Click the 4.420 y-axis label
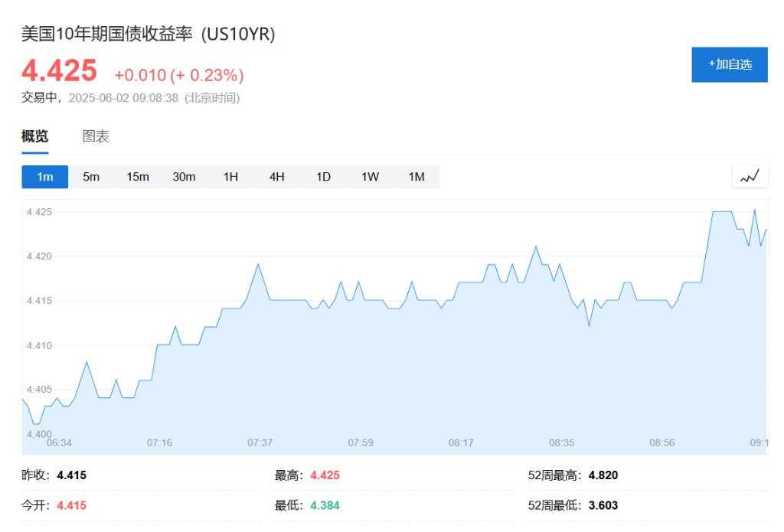The width and height of the screenshot is (784, 532). click(39, 256)
